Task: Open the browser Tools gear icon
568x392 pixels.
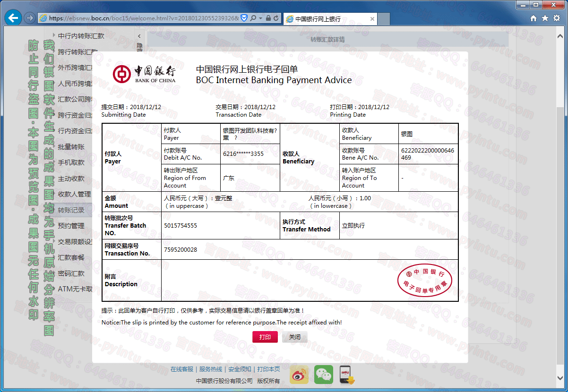Action: coord(557,18)
